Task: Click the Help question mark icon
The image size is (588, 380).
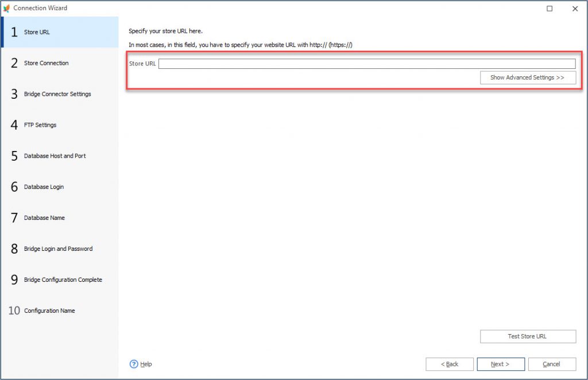Action: (x=133, y=364)
